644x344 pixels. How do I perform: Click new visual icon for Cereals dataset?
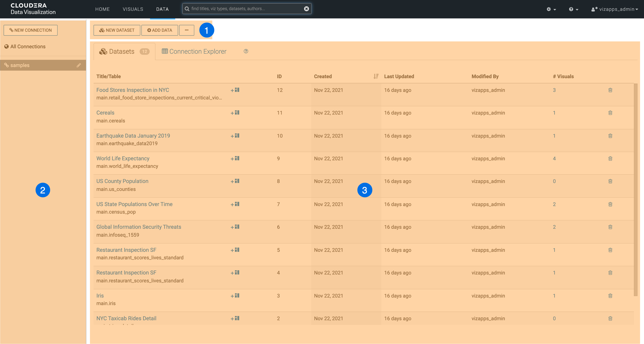[x=235, y=113]
